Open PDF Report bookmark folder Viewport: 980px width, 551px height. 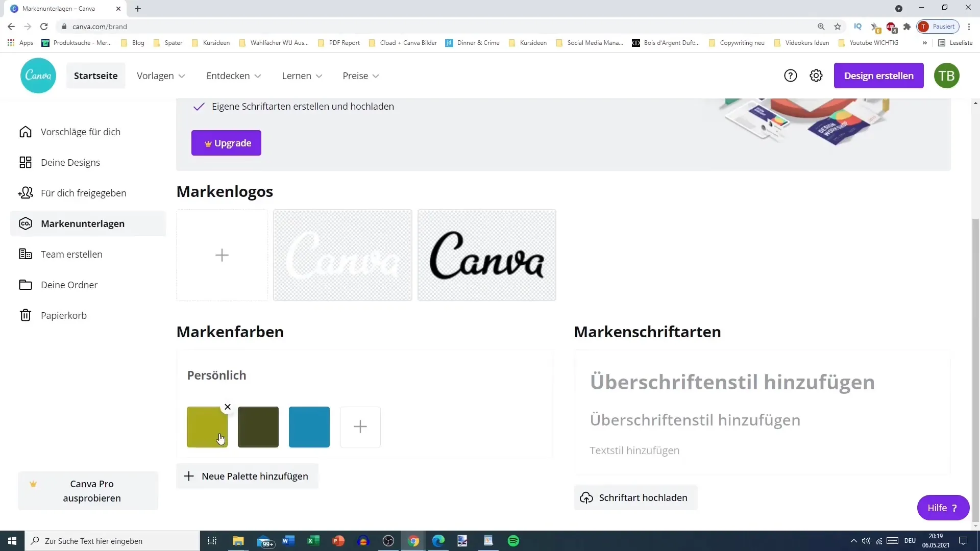point(339,43)
